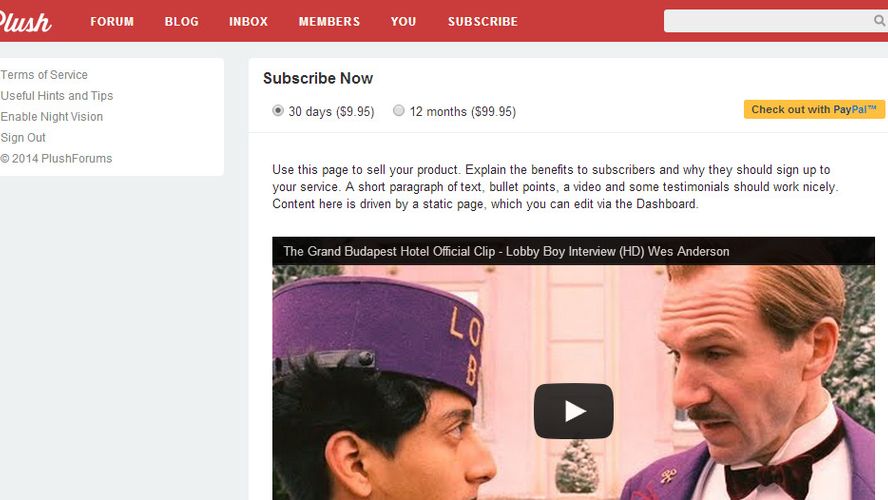This screenshot has height=500, width=888.
Task: Click the Sign Out link
Action: tap(23, 138)
